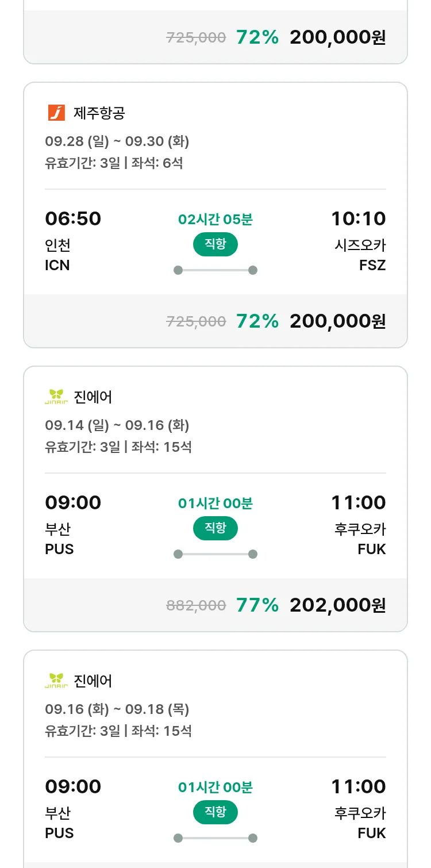Select the 202,000원 discounted price
The width and height of the screenshot is (431, 868).
pyautogui.click(x=337, y=605)
